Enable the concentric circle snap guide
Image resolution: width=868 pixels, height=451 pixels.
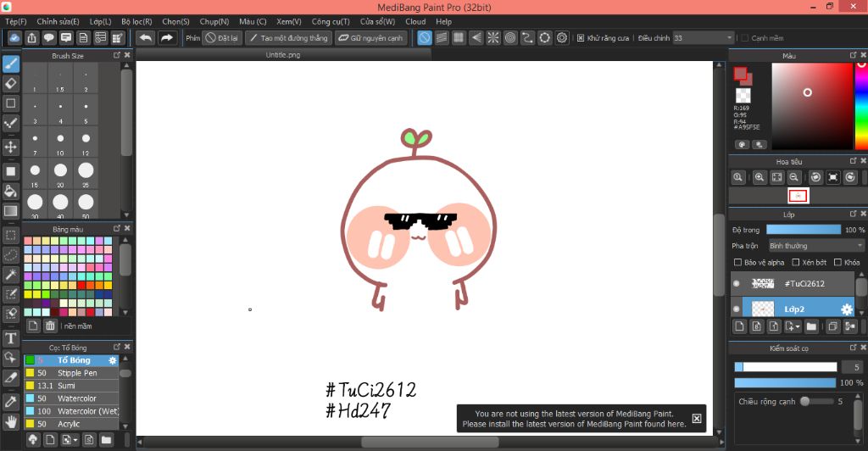[x=510, y=37]
